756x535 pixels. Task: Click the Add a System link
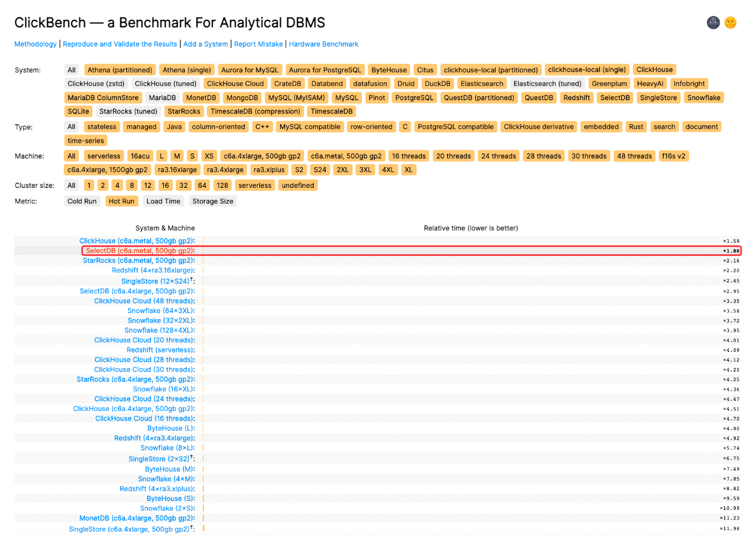coord(205,44)
